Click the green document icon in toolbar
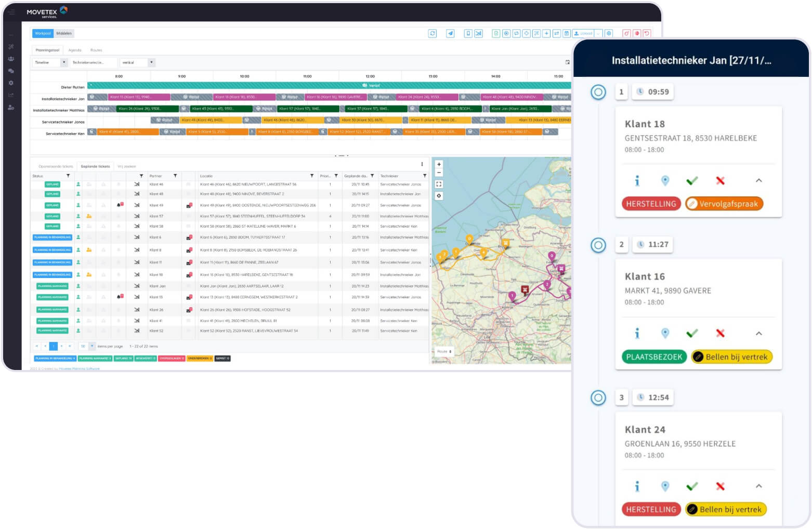The width and height of the screenshot is (812, 529). [x=496, y=33]
